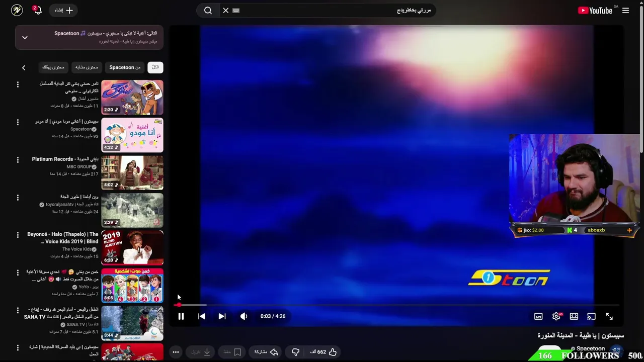Mute the player volume icon
The height and width of the screenshot is (362, 644).
coord(244,316)
